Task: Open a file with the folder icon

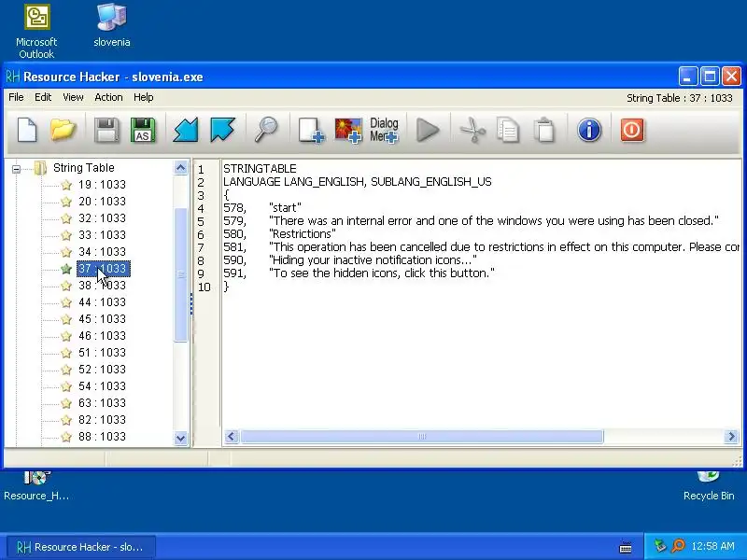Action: coord(63,130)
